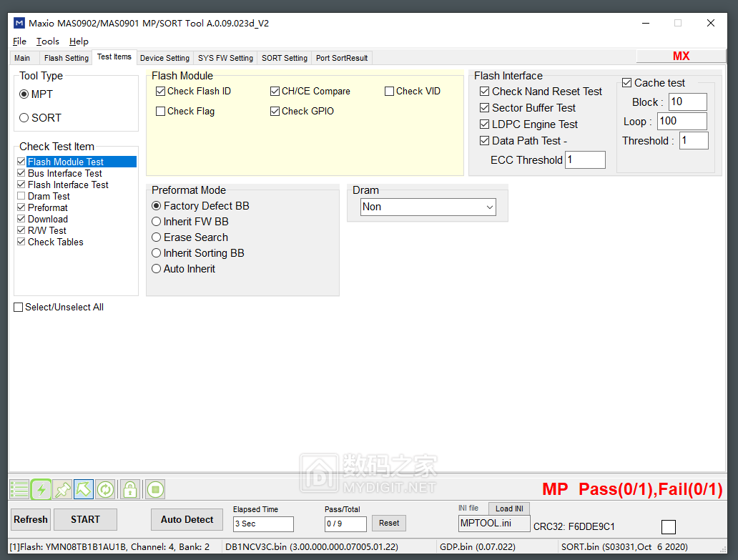Screen dimensions: 738x560
Task: Uncheck the Preformat test item
Action: [x=21, y=207]
